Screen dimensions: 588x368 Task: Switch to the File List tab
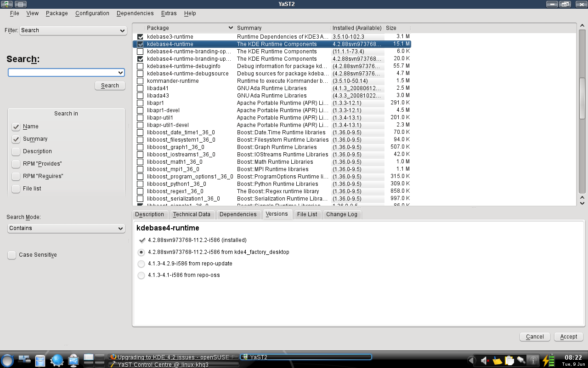click(307, 214)
